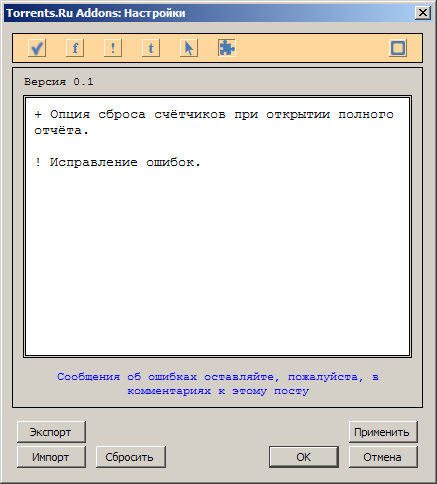
Task: Open the puzzle piece addons icon
Action: [x=227, y=48]
